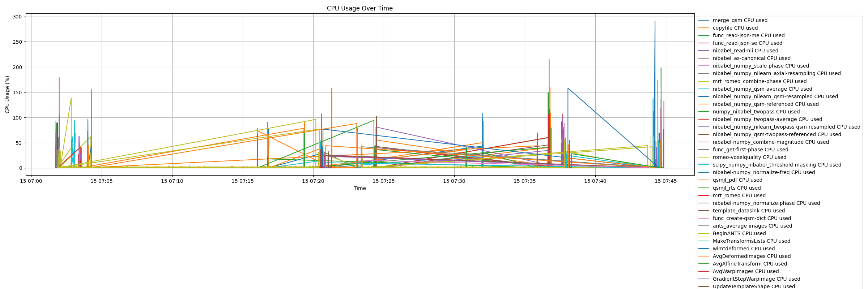Image resolution: width=868 pixels, height=289 pixels.
Task: Click the CPU Usage Over Time chart title
Action: pyautogui.click(x=360, y=8)
